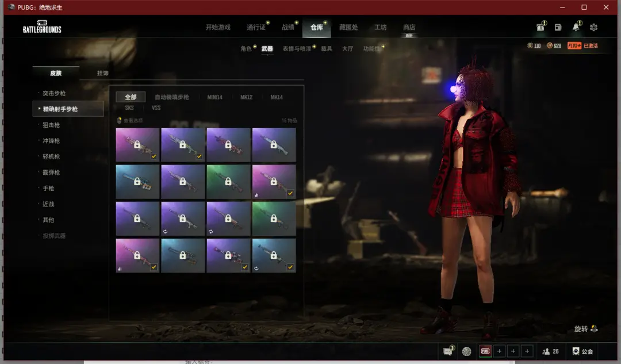Image resolution: width=621 pixels, height=364 pixels.
Task: Filter skins by MINI14
Action: pos(214,97)
